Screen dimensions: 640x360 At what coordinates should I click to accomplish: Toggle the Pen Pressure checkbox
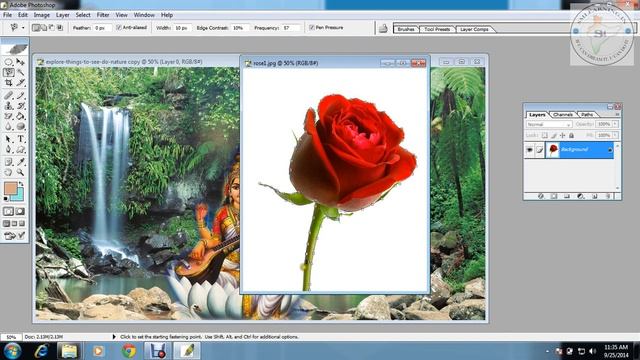312,27
